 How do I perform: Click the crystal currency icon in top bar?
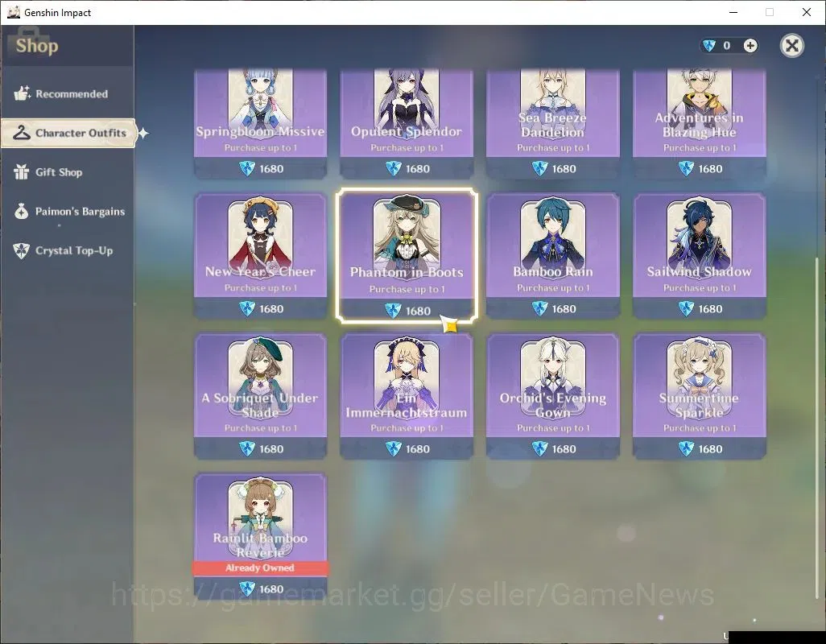click(x=709, y=46)
